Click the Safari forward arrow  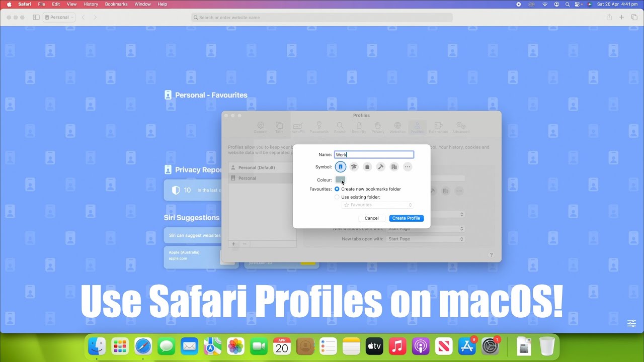tap(95, 17)
